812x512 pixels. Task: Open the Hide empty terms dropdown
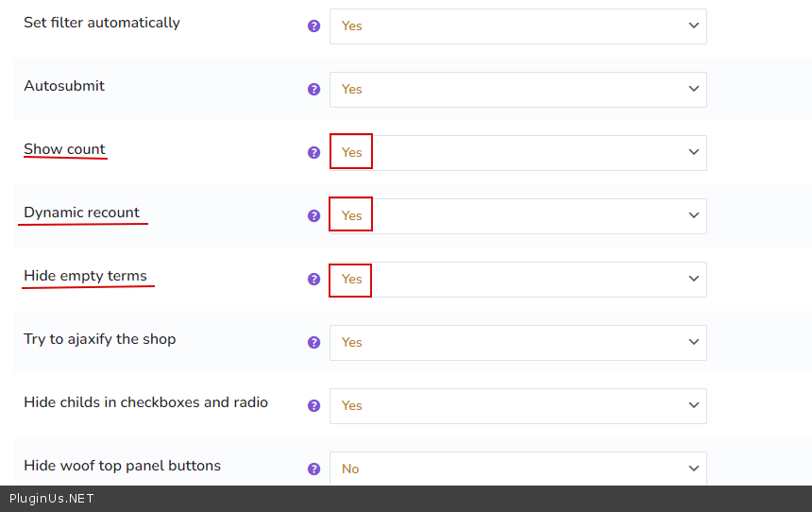click(x=517, y=280)
